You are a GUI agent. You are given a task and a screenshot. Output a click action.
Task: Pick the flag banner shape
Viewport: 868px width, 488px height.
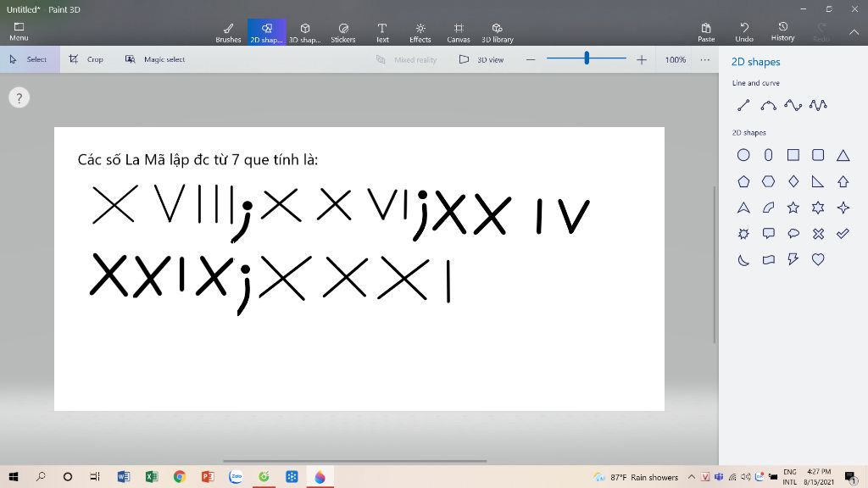pos(768,259)
